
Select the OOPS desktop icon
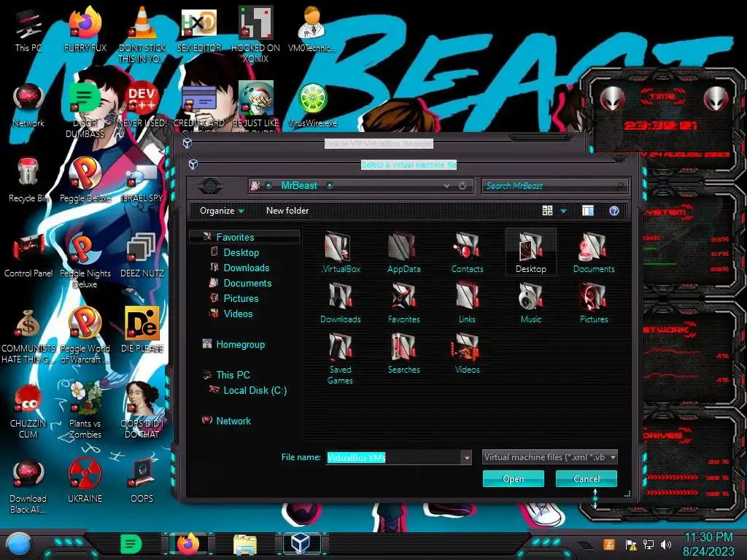coord(142,480)
